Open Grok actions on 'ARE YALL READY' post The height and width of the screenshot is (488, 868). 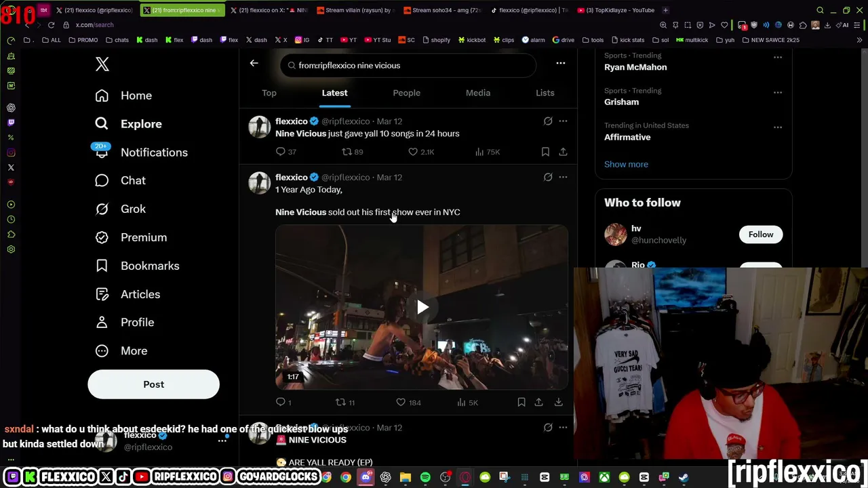548,428
